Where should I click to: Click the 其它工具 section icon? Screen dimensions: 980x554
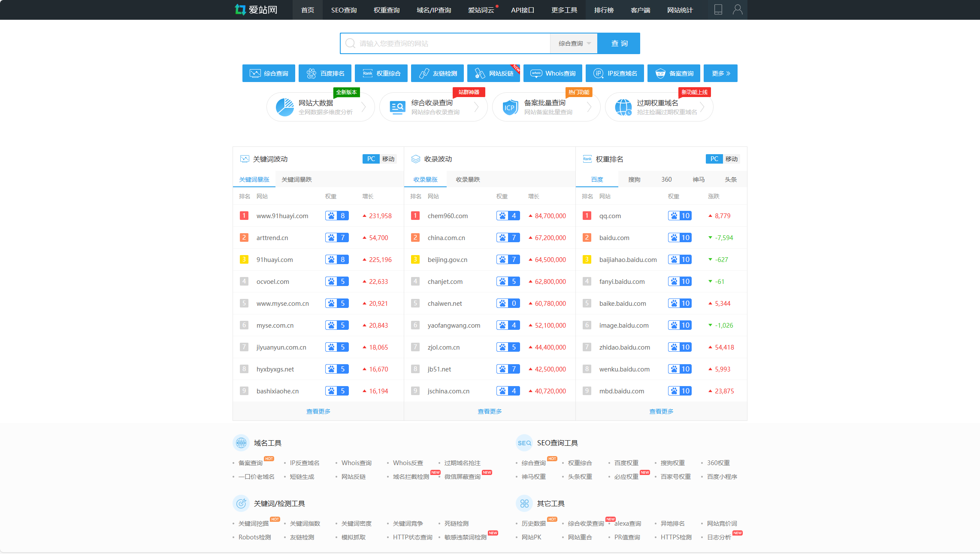point(524,503)
